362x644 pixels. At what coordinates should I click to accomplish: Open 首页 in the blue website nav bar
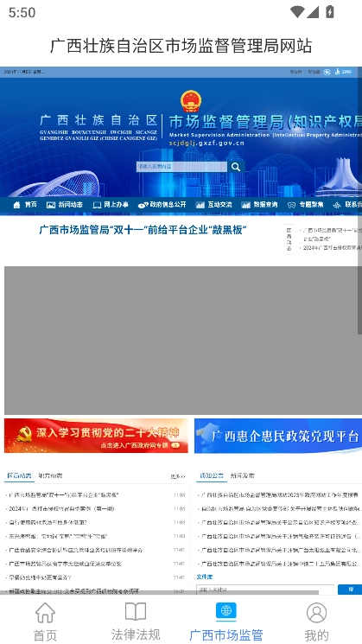[25, 205]
